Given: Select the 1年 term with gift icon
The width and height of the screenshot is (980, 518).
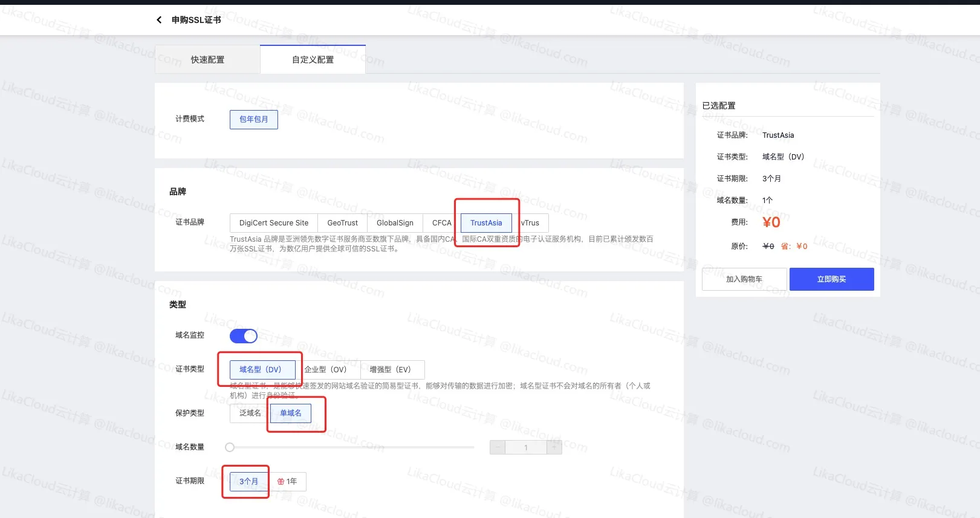Looking at the screenshot, I should [x=288, y=482].
